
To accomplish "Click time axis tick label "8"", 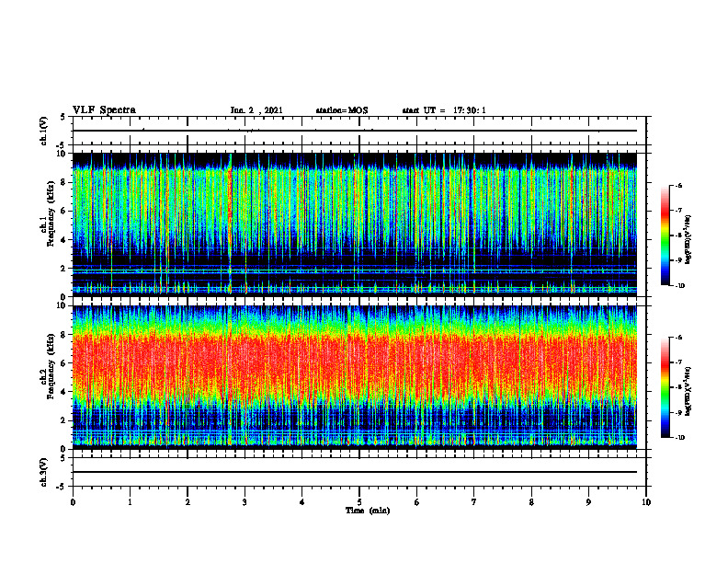I will (531, 502).
